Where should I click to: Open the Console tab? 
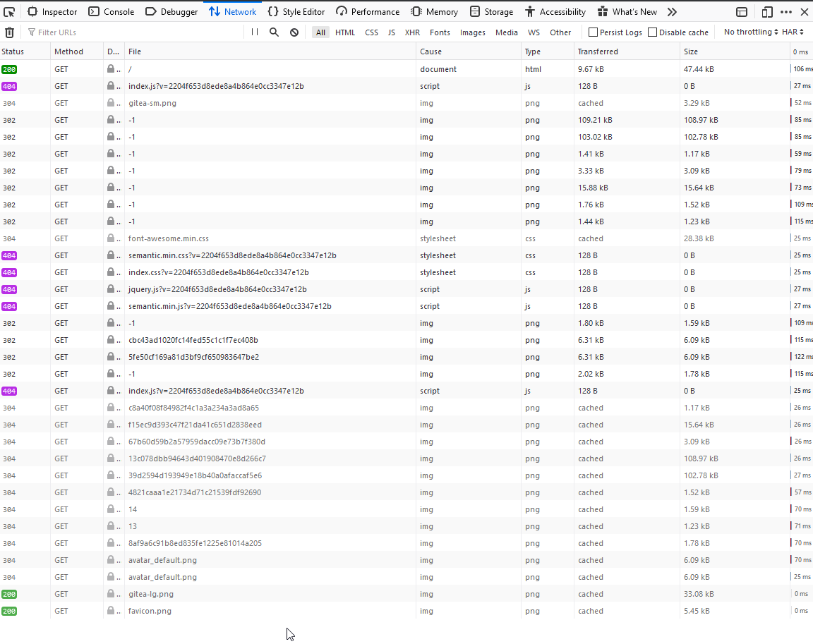112,11
